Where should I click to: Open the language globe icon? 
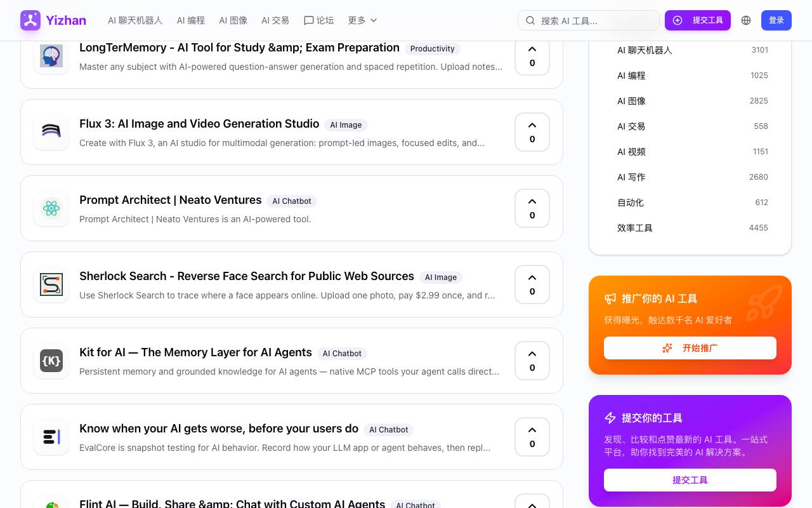(746, 20)
